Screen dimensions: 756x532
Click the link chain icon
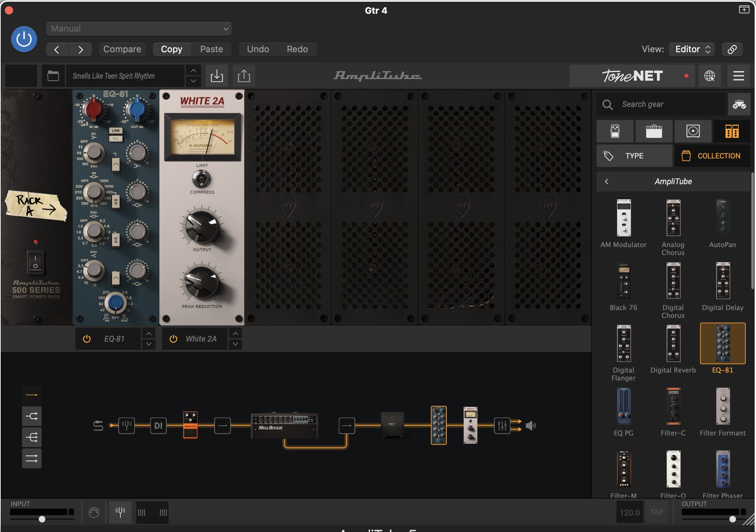tap(732, 49)
